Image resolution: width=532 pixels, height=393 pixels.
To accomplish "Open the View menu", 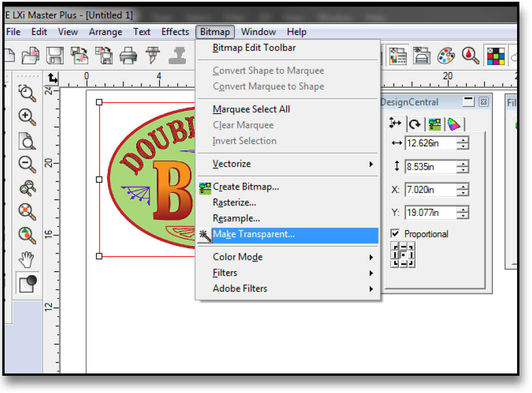I will (68, 32).
